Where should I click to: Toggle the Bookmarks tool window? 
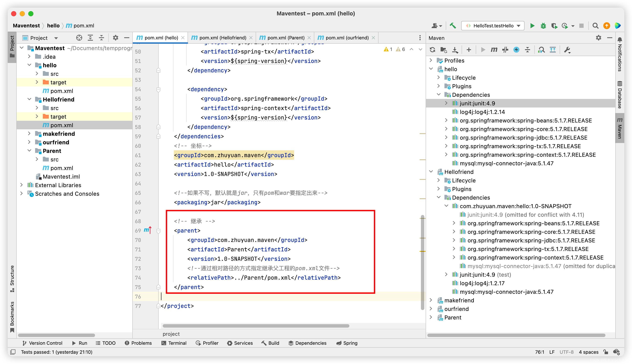coord(12,317)
